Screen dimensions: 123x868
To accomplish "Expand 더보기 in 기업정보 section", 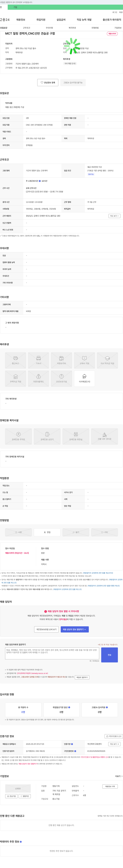I will [119, 776].
